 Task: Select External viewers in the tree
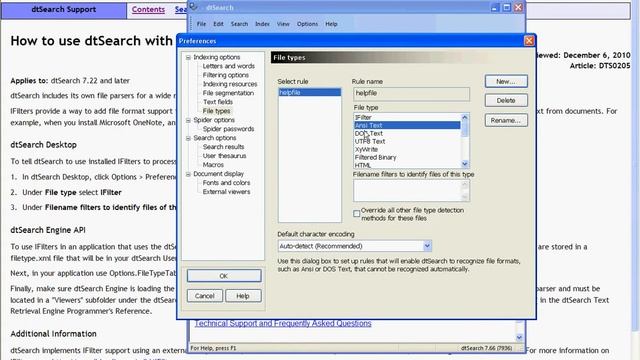[x=226, y=192]
